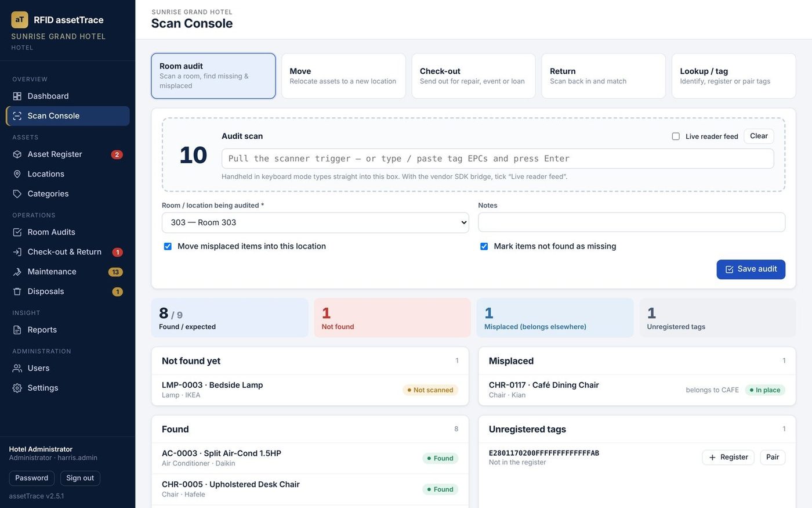This screenshot has width=812, height=508.
Task: Sign out of the hotel administrator account
Action: point(80,478)
